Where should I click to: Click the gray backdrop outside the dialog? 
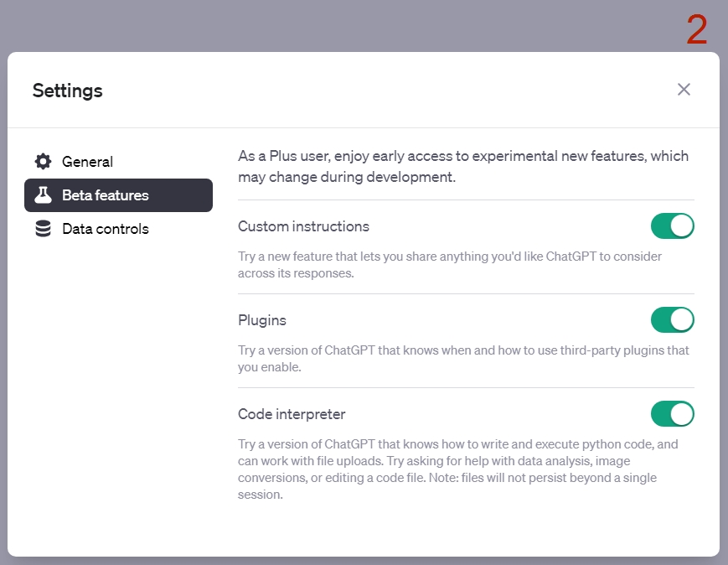coord(325,25)
